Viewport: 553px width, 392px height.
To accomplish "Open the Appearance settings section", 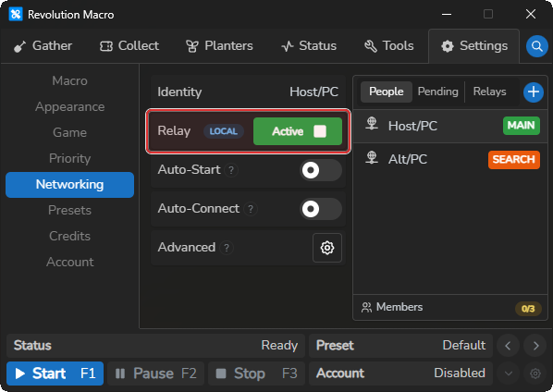I will tap(70, 107).
